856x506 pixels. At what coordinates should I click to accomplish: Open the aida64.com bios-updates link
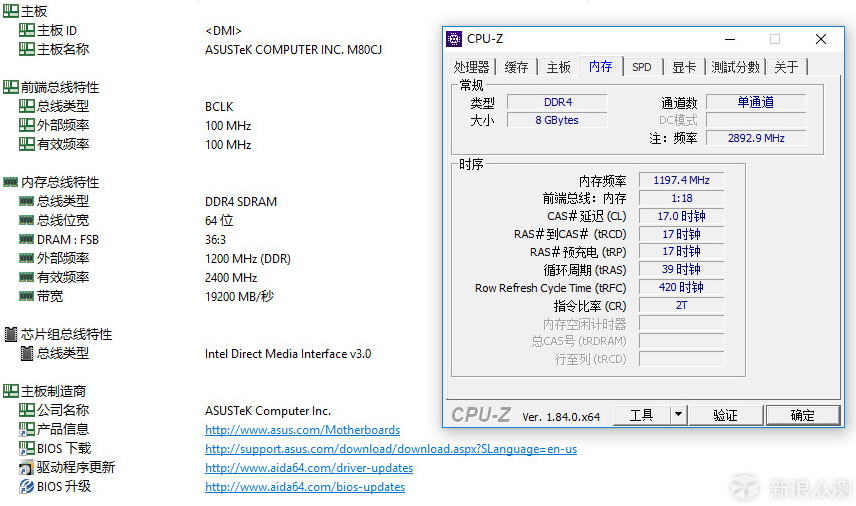[x=305, y=487]
